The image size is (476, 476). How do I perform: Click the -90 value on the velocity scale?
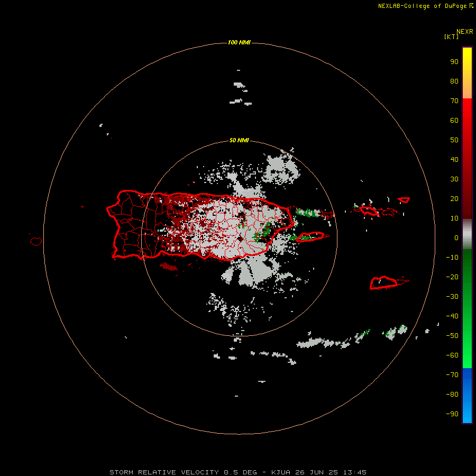452,414
